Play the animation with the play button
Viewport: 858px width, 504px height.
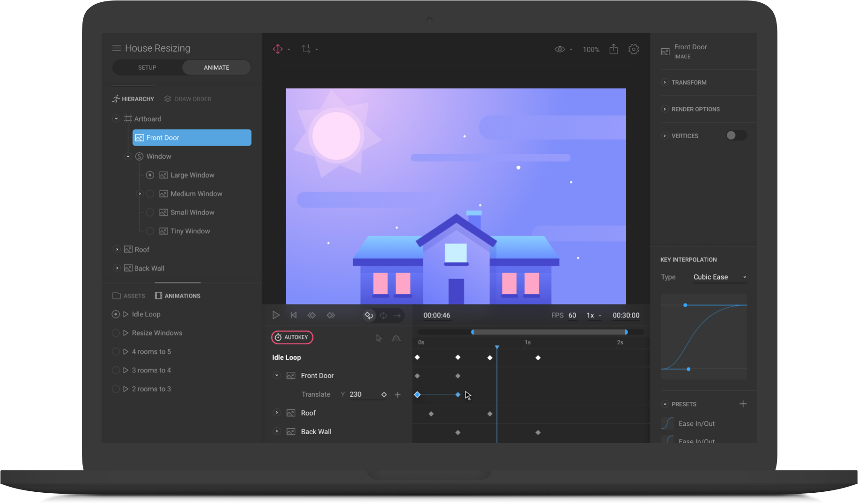(x=276, y=315)
